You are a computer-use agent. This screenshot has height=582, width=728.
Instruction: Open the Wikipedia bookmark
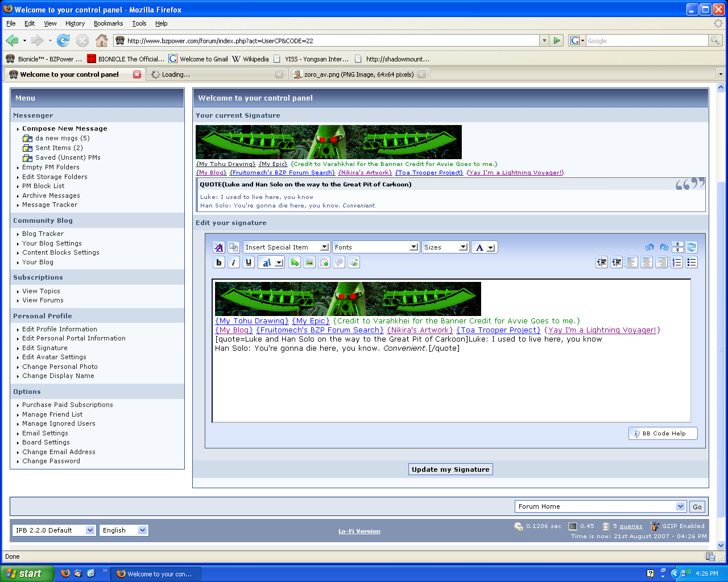click(x=250, y=59)
